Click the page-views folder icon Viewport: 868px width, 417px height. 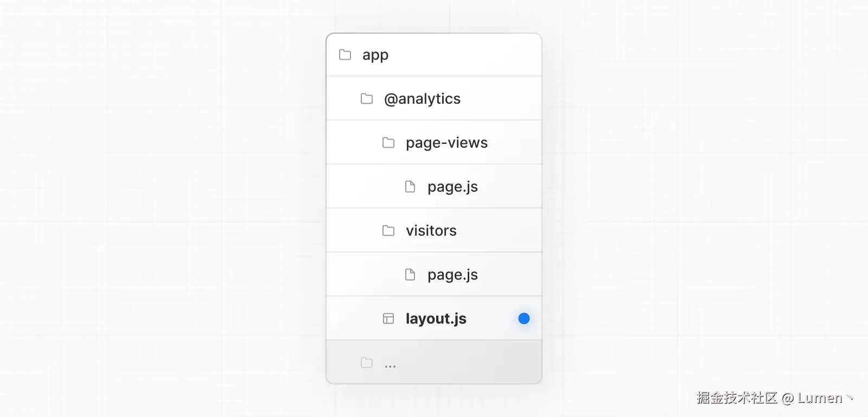tap(388, 143)
